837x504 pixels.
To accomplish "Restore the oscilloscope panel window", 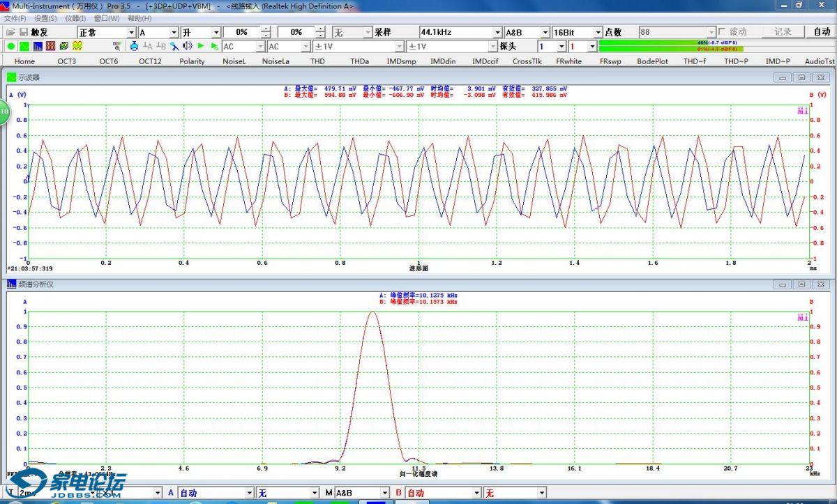I will click(x=801, y=77).
